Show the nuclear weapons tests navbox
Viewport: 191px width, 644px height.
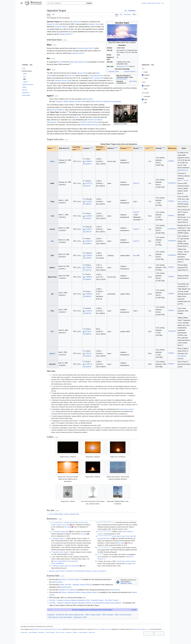click(134, 610)
